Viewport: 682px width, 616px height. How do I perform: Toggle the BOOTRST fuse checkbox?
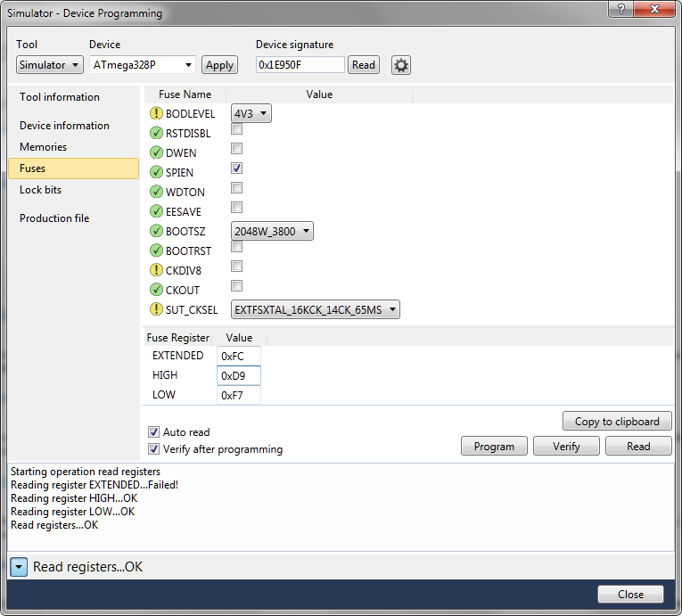pyautogui.click(x=236, y=247)
